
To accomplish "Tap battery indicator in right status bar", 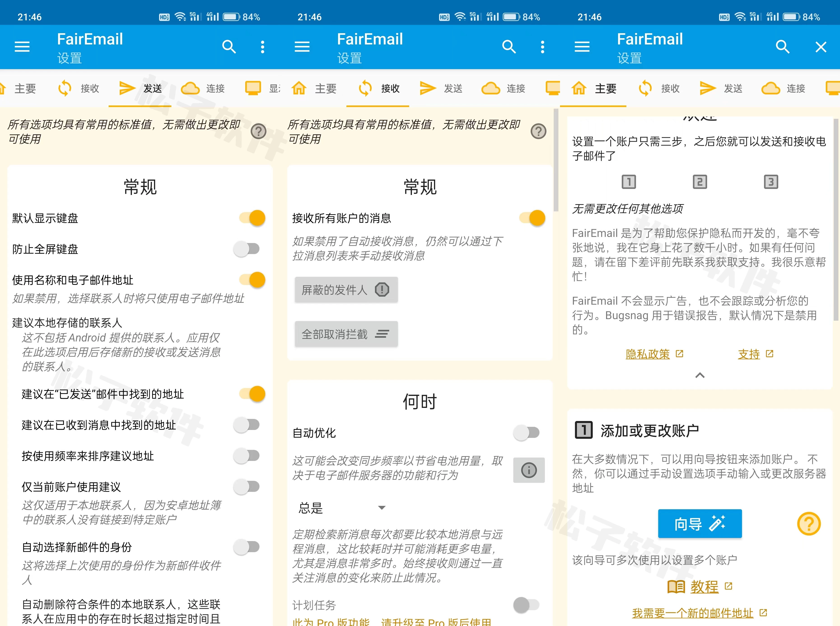I will [x=791, y=17].
